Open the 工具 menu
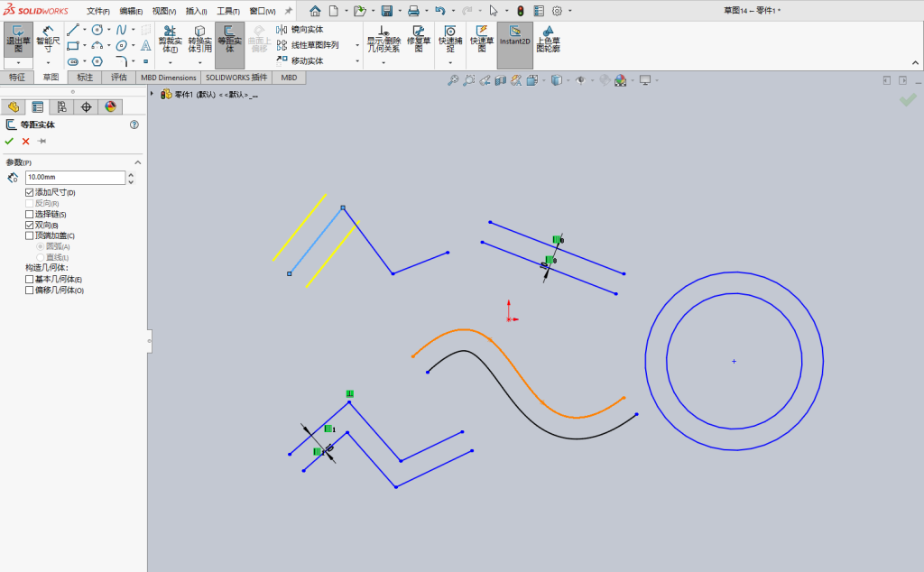The image size is (924, 572). pos(228,11)
